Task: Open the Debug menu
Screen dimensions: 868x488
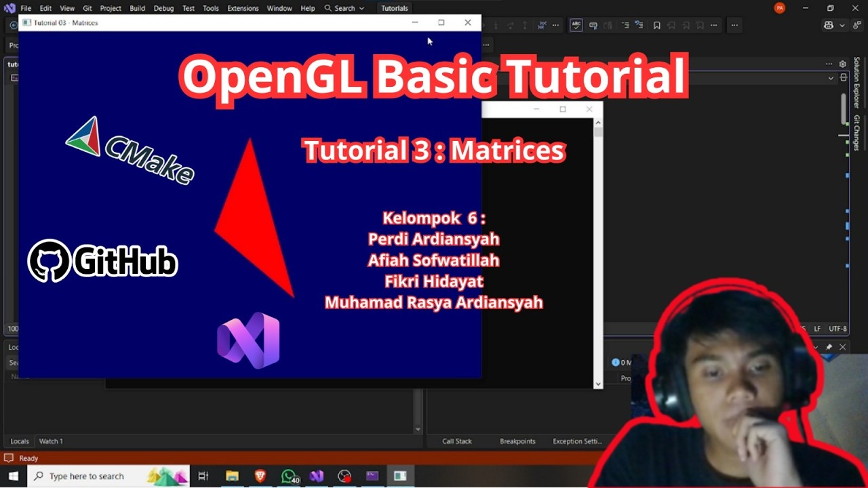Action: point(163,8)
